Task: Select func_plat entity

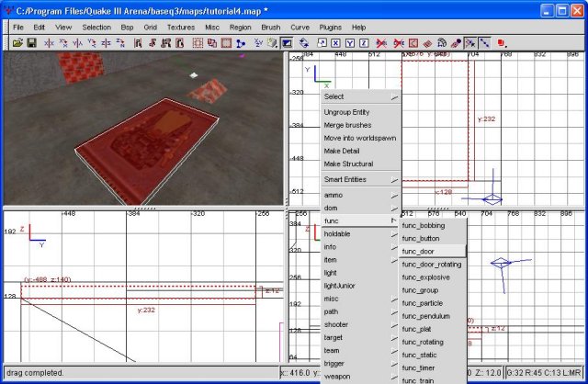Action: (x=433, y=329)
